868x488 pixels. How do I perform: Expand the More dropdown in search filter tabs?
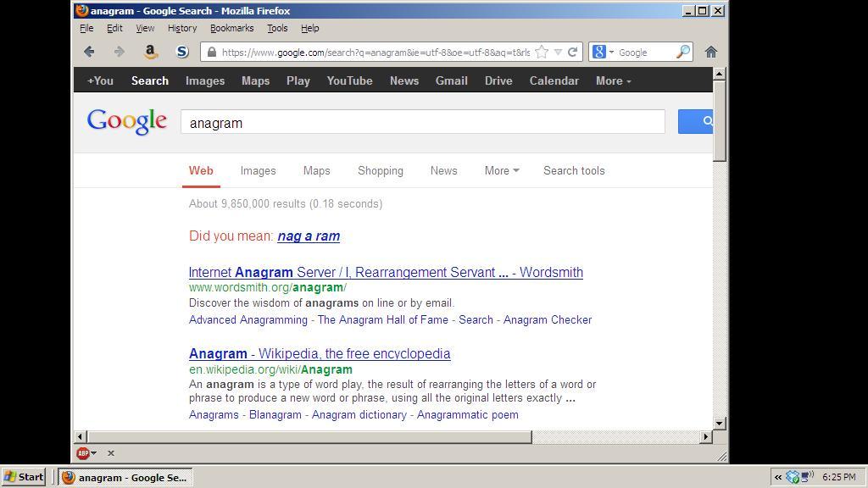point(502,171)
